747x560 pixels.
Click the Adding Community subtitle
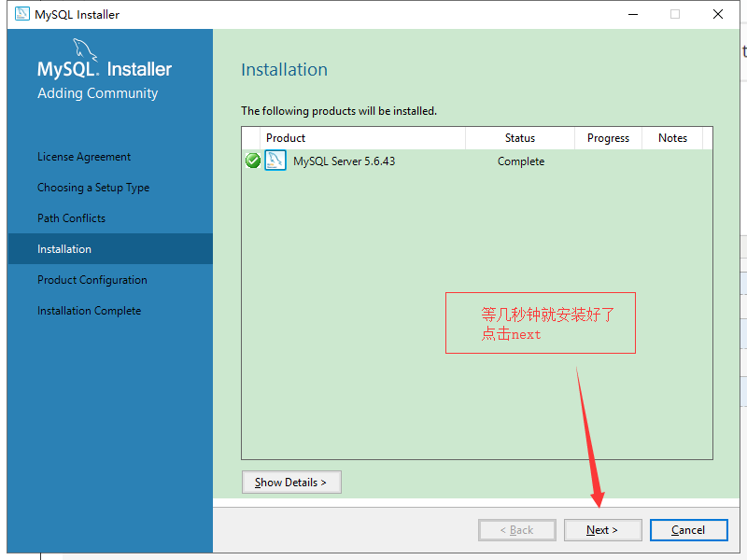[98, 92]
